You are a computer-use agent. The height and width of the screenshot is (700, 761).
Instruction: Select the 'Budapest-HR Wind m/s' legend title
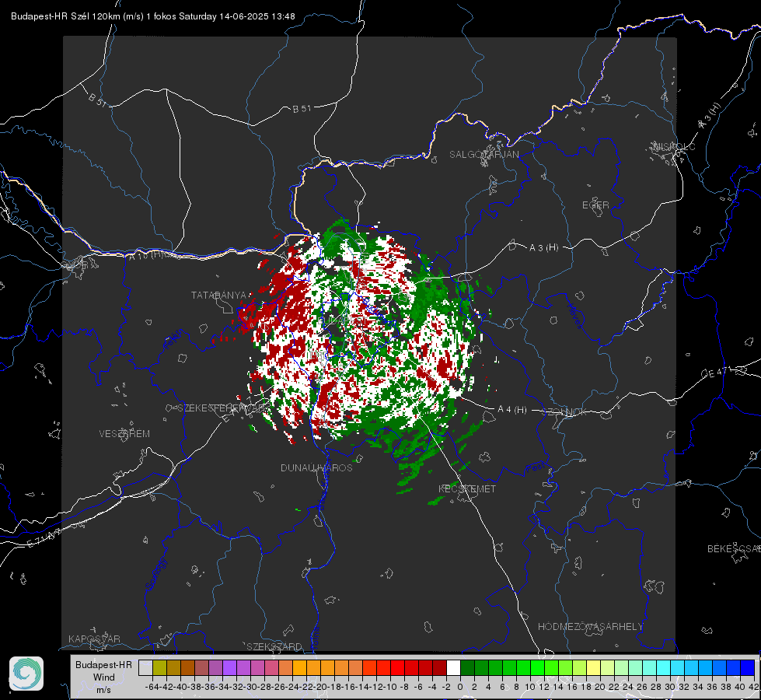(x=104, y=677)
